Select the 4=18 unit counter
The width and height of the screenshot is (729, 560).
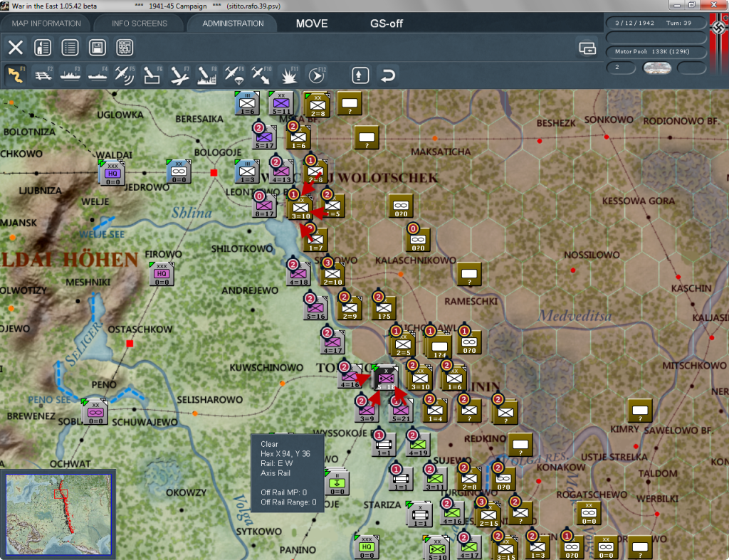pos(298,274)
